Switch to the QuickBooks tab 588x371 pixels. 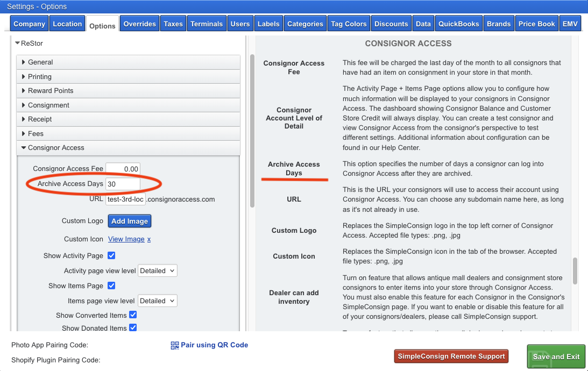tap(458, 24)
